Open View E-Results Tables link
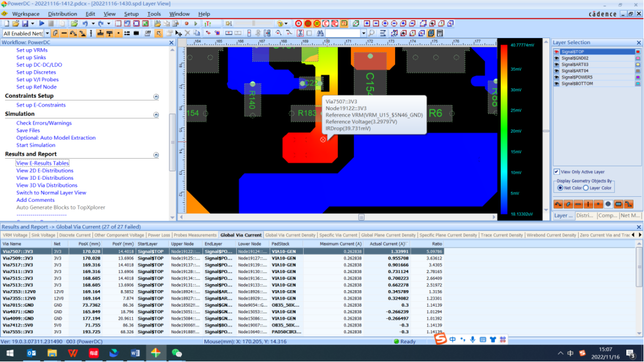644x362 pixels. coord(42,164)
